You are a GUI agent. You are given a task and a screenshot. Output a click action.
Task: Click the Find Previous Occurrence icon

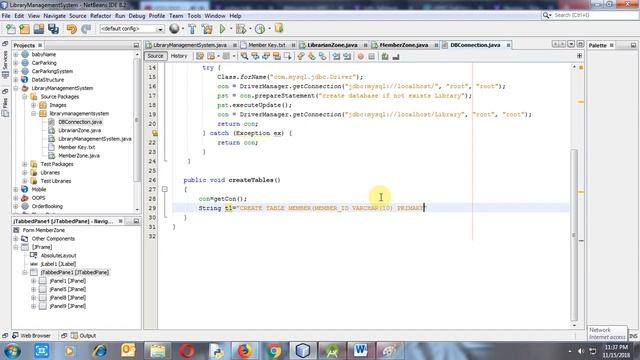[255, 56]
